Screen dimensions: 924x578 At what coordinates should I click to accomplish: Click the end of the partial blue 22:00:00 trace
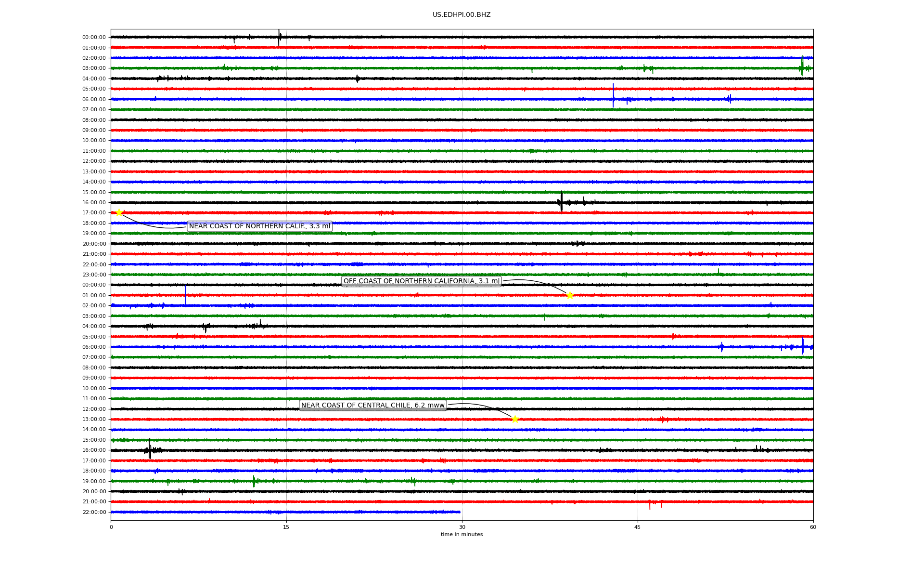460,512
